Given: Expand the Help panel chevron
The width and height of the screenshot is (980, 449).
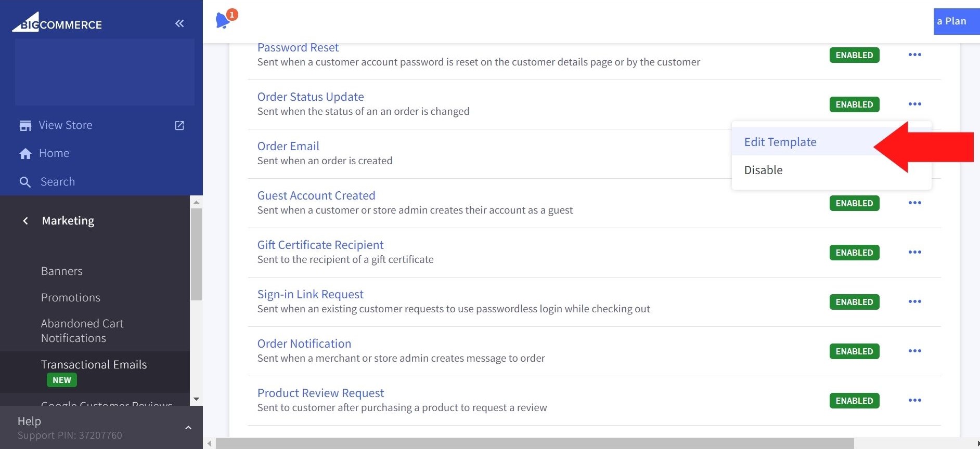Looking at the screenshot, I should tap(188, 428).
